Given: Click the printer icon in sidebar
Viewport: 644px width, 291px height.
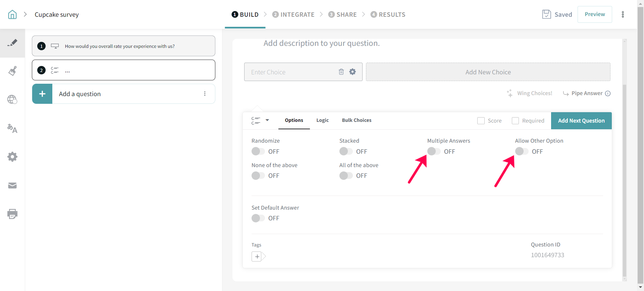Looking at the screenshot, I should [x=12, y=214].
